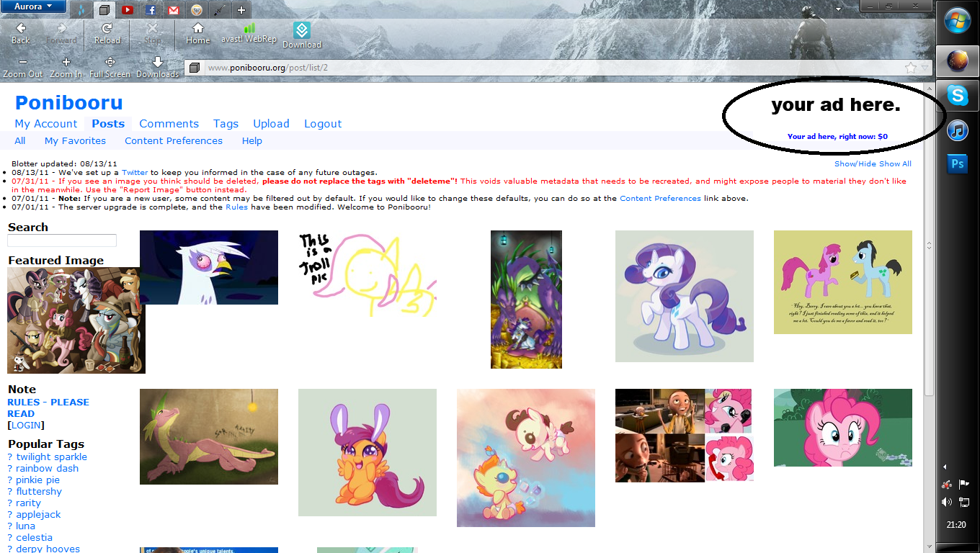Open the Comments section

click(169, 124)
